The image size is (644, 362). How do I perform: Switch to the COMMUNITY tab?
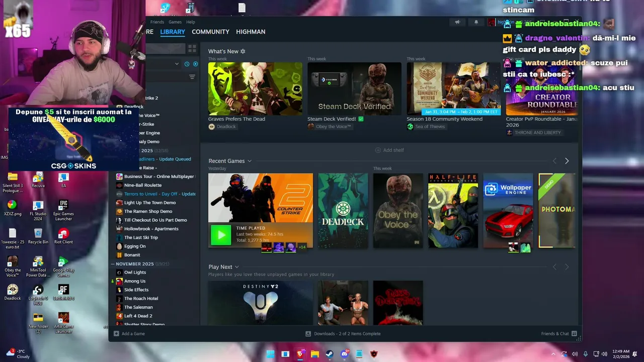click(210, 32)
